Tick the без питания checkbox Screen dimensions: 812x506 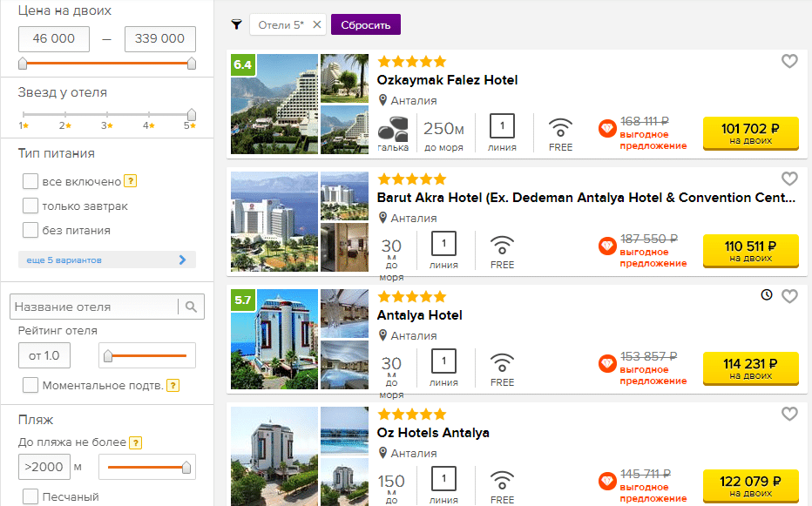click(x=30, y=230)
